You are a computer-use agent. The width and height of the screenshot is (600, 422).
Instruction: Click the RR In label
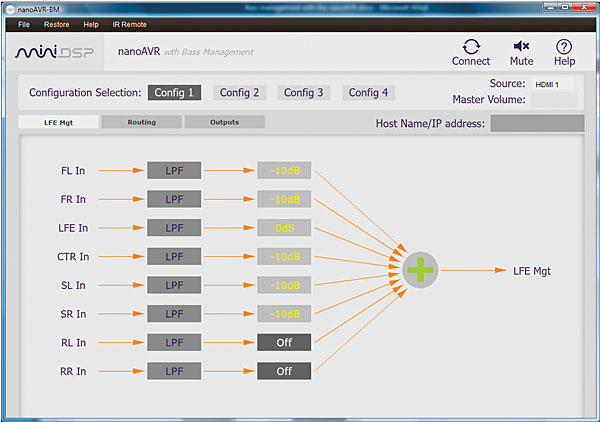(x=73, y=371)
